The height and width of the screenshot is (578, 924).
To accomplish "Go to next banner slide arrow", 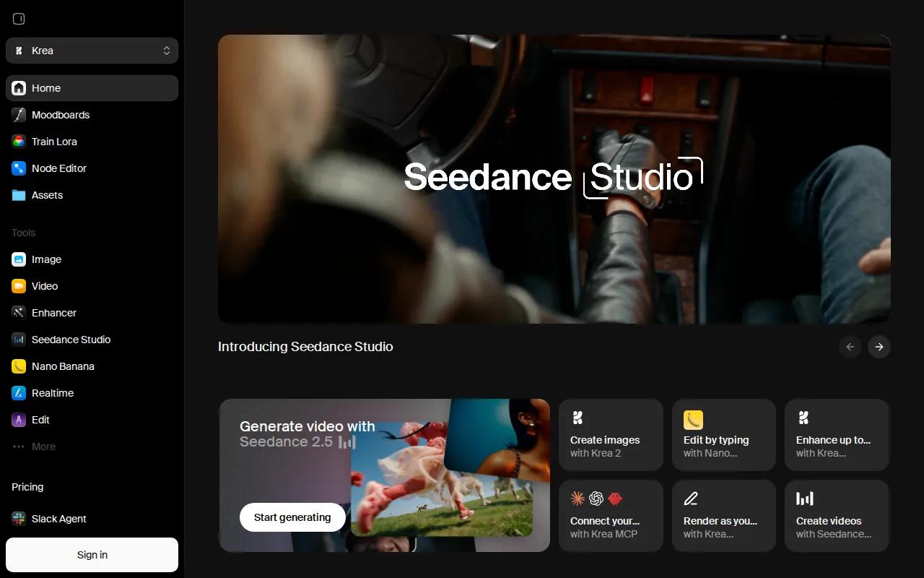I will [879, 347].
